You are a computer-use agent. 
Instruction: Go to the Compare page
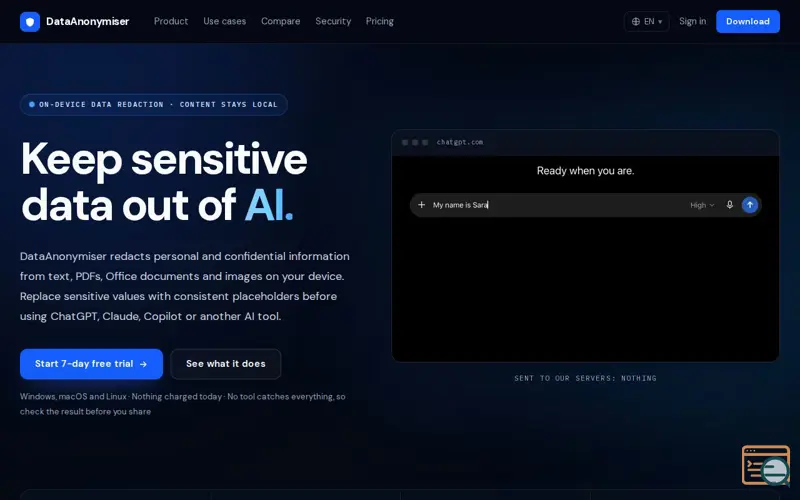(x=281, y=21)
